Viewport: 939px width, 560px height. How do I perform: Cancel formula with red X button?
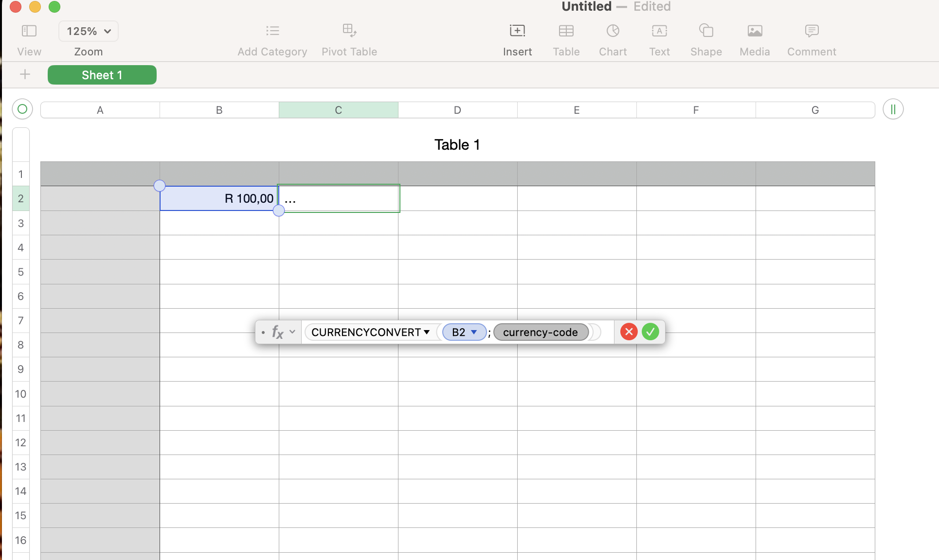pyautogui.click(x=629, y=332)
